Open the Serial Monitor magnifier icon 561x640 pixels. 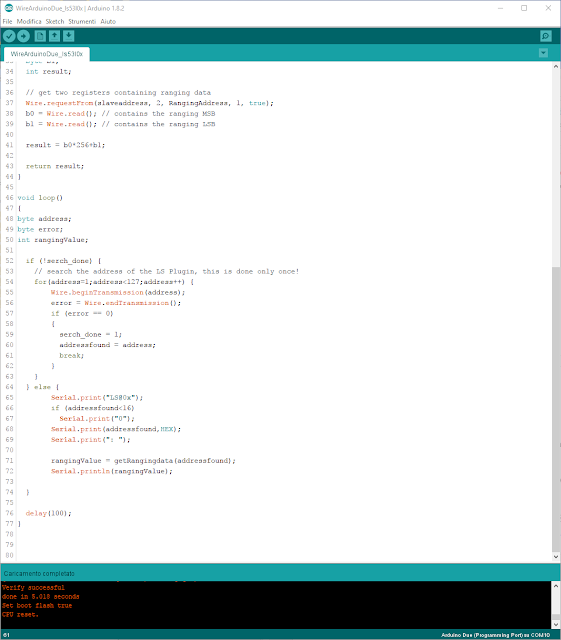[545, 36]
